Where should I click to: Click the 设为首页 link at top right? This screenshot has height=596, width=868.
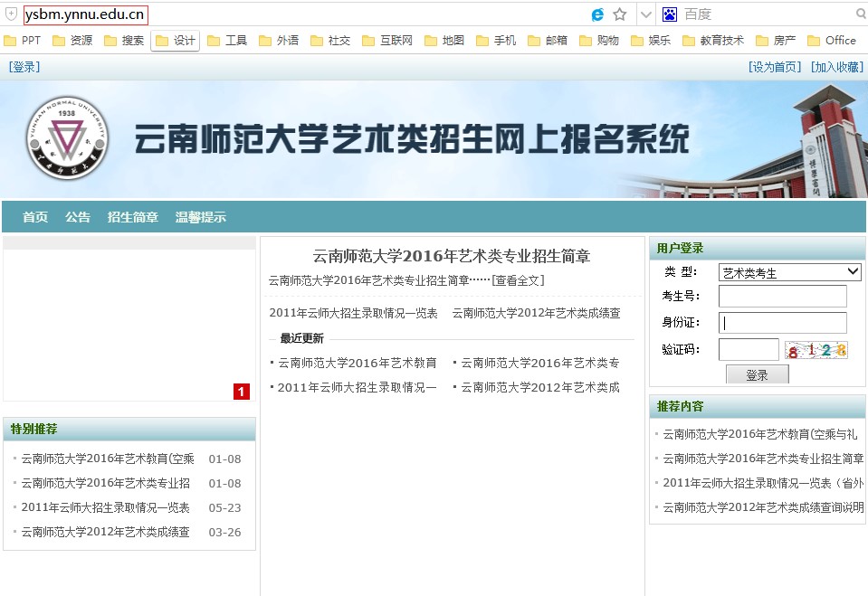(775, 67)
